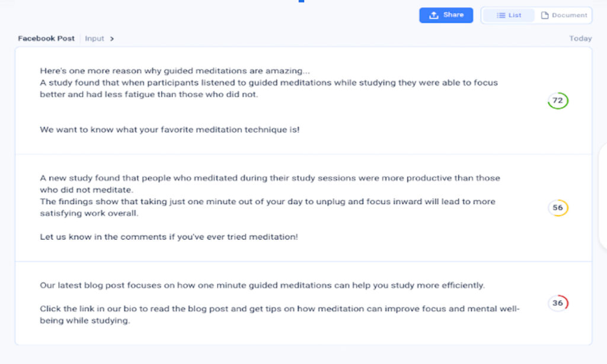Click the Share upload icon
The image size is (607, 364).
[434, 15]
